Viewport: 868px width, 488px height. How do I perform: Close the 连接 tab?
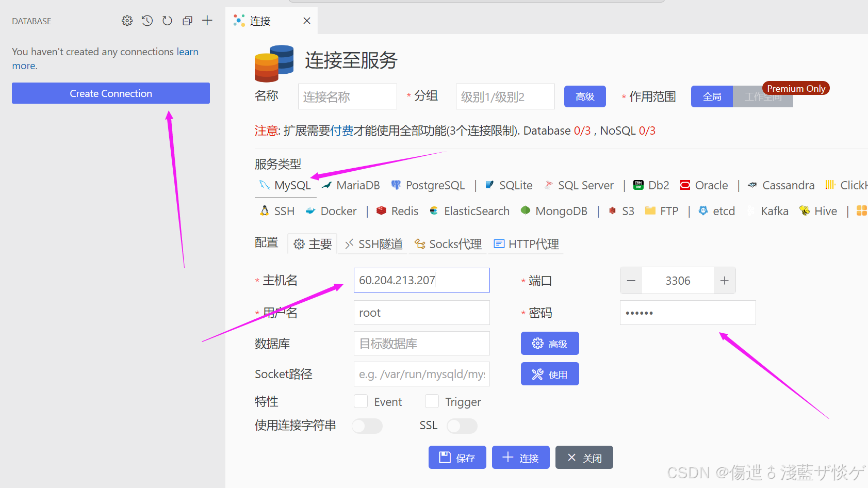[307, 21]
